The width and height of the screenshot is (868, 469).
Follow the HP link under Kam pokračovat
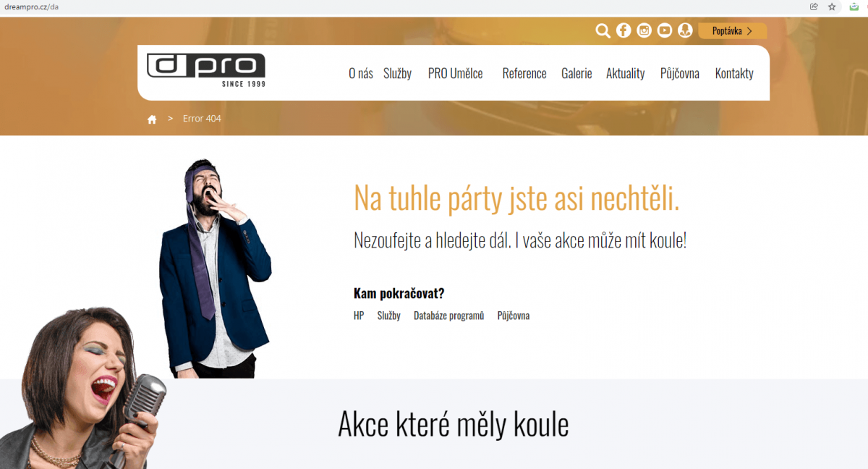359,316
